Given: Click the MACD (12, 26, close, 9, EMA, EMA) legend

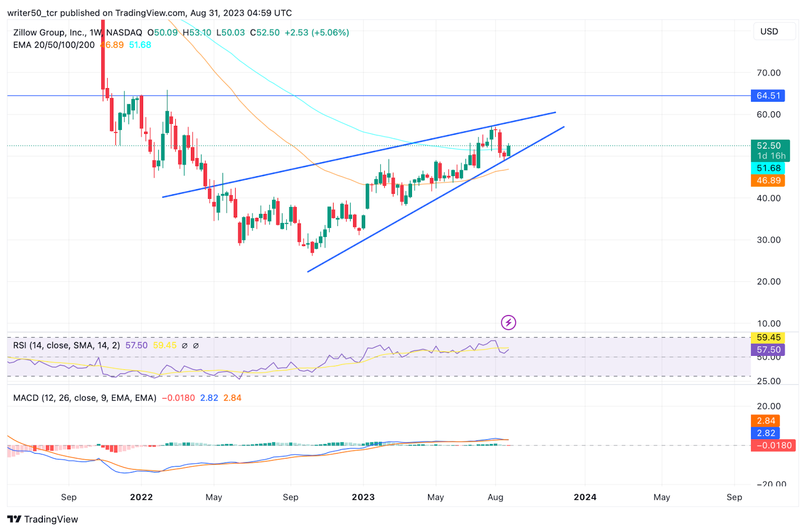Looking at the screenshot, I should click(x=85, y=398).
